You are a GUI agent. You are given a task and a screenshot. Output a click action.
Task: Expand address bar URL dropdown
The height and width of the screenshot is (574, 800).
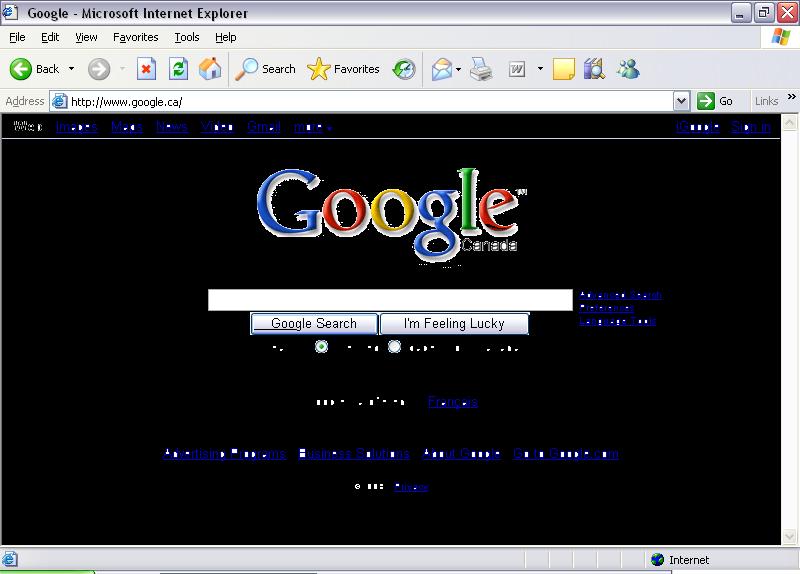point(681,101)
